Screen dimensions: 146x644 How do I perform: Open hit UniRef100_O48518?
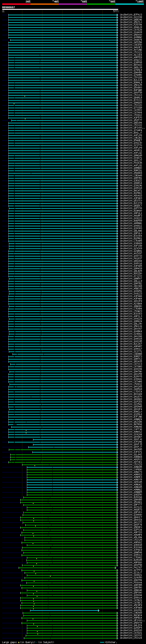coord(131,389)
